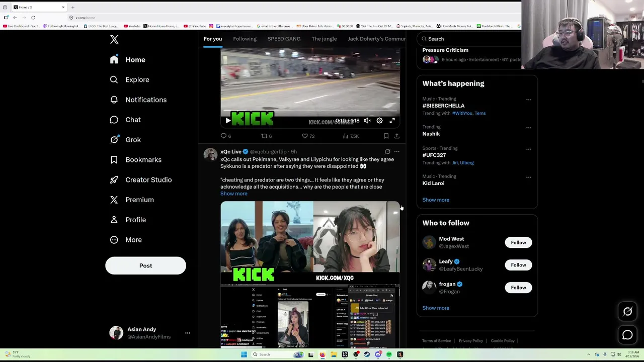The width and height of the screenshot is (644, 362).
Task: Open Bookmarks in the sidebar
Action: pyautogui.click(x=136, y=159)
